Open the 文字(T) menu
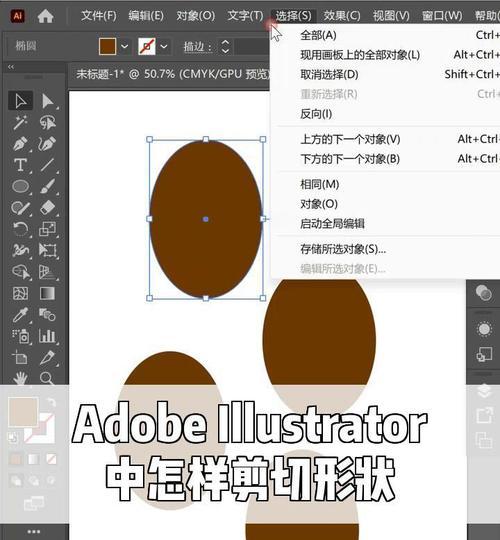 click(245, 16)
